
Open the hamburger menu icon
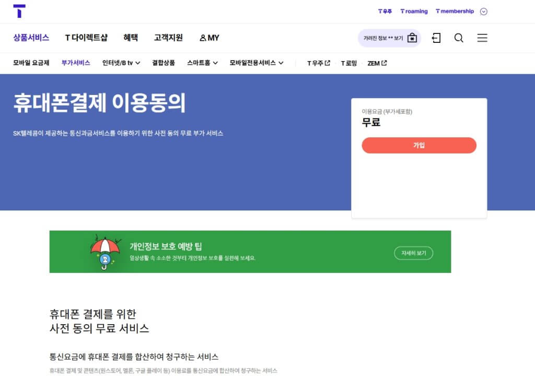pyautogui.click(x=482, y=38)
